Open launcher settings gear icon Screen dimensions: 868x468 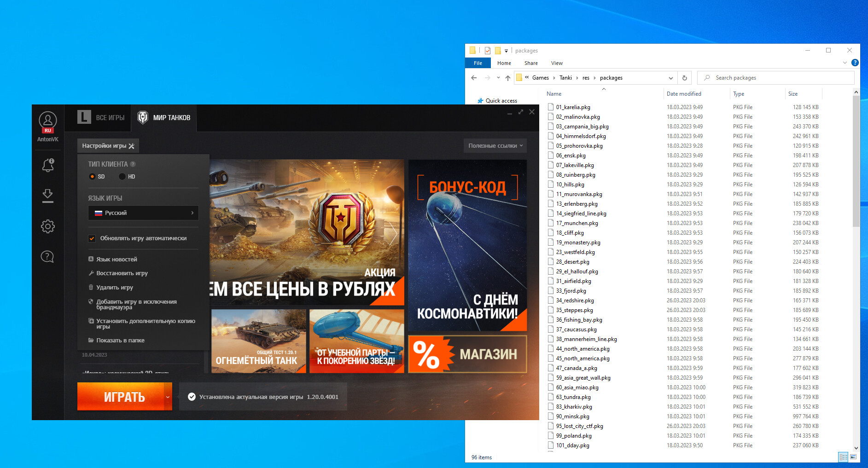pyautogui.click(x=47, y=226)
